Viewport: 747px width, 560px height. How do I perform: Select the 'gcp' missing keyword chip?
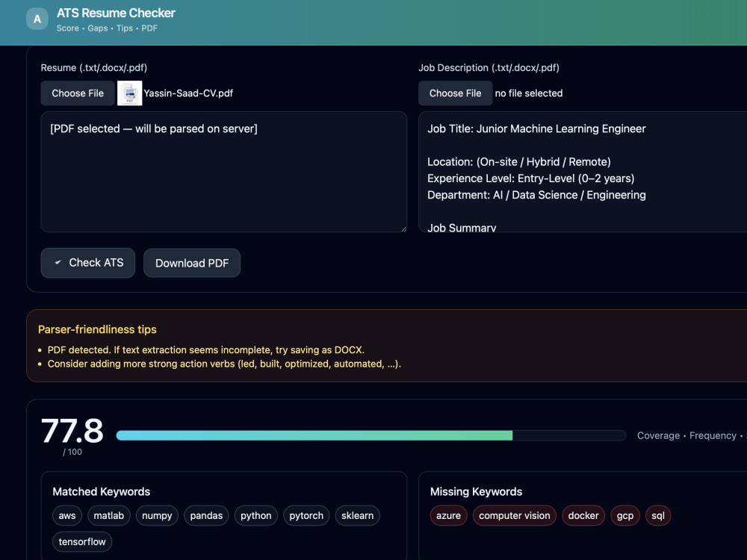(625, 516)
